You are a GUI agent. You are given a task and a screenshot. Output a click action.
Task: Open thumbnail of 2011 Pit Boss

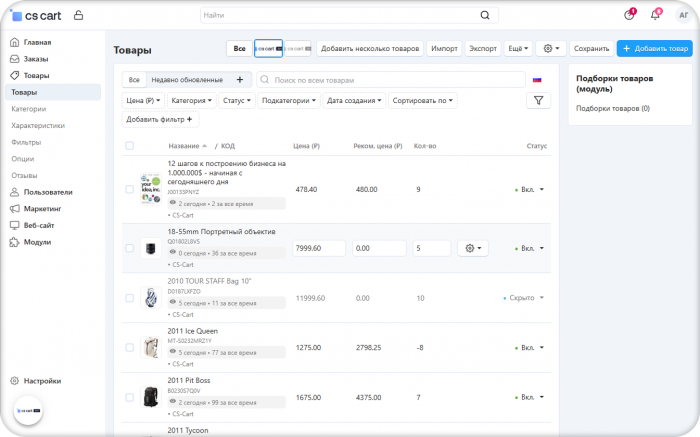click(150, 397)
